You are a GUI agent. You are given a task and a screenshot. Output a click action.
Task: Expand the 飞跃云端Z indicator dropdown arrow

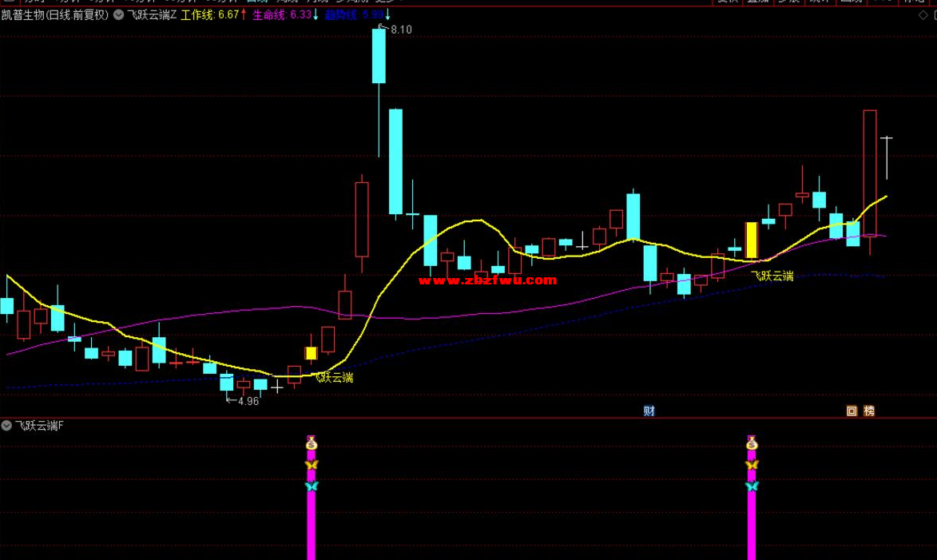tap(118, 15)
